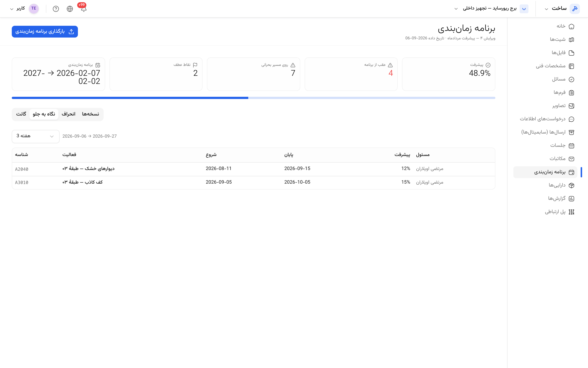
Task: Open the جلسات meetings calendar icon
Action: 571,146
